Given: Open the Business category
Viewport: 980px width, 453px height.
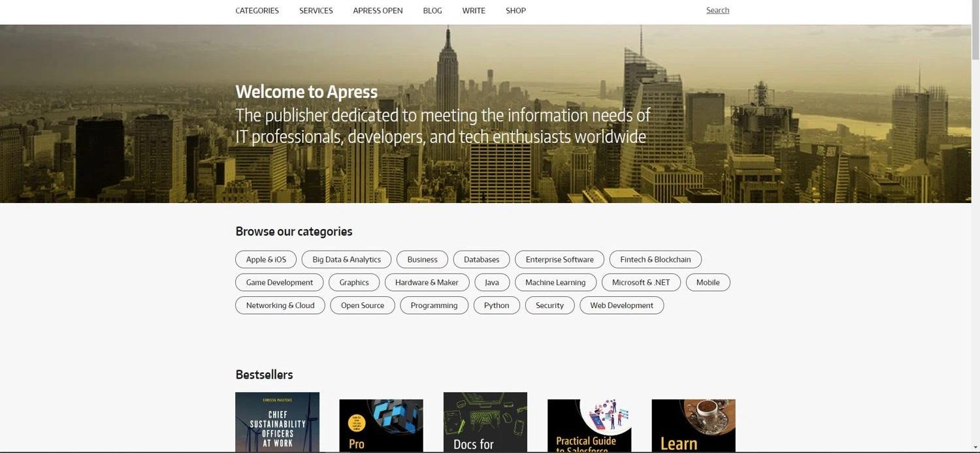Looking at the screenshot, I should tap(422, 259).
